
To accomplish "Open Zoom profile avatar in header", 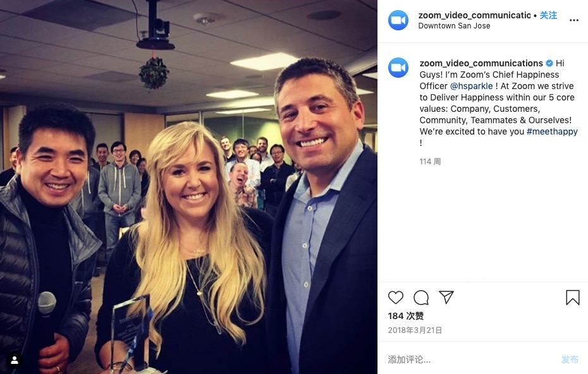I will click(x=398, y=20).
